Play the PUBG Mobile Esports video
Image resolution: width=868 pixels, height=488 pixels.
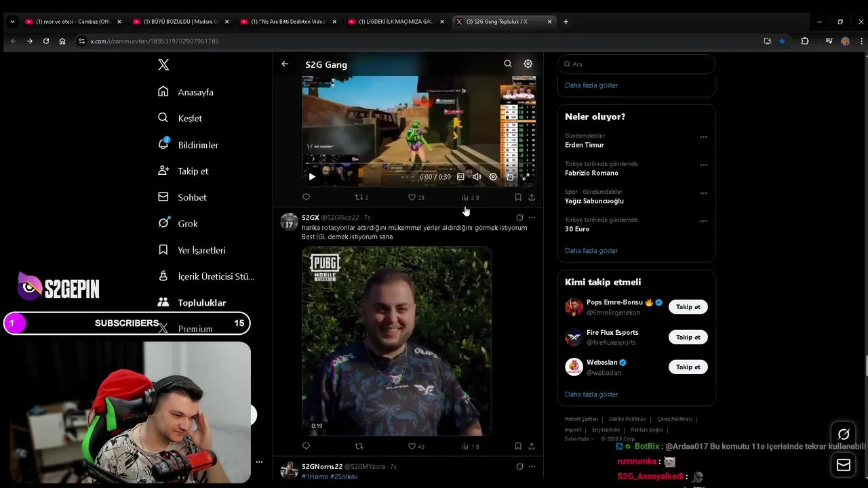click(x=397, y=341)
